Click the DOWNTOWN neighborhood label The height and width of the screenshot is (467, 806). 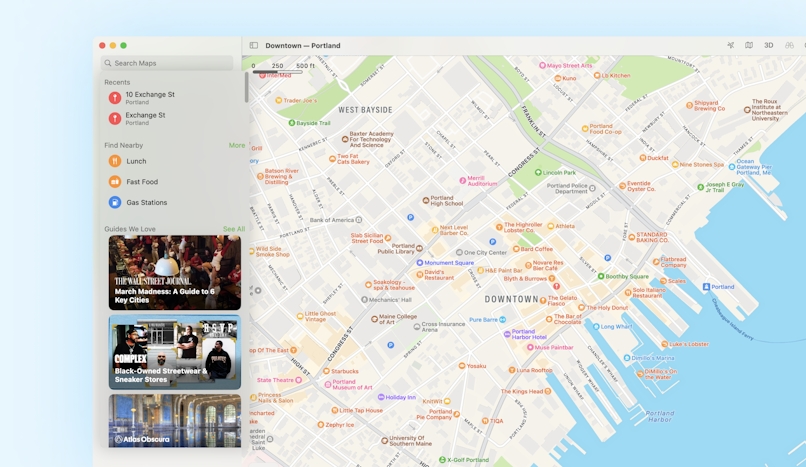pos(511,299)
